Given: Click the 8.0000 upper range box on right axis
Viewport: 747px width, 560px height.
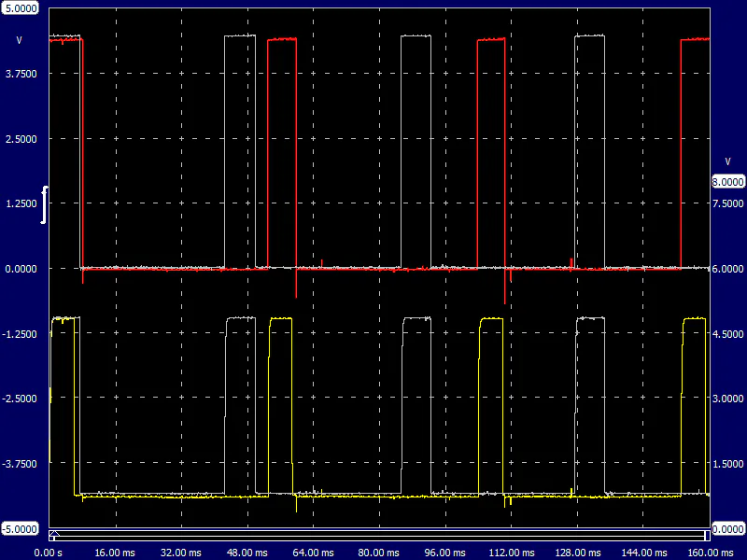Looking at the screenshot, I should 727,182.
